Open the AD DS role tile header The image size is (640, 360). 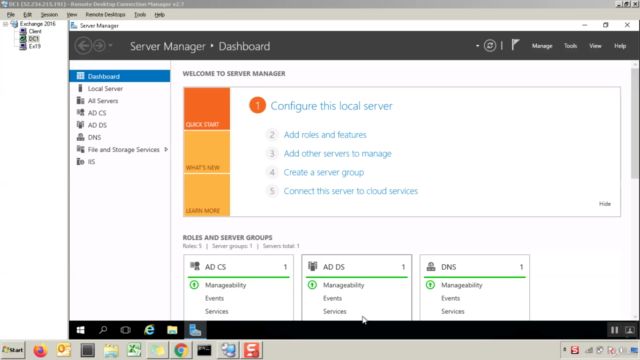356,267
